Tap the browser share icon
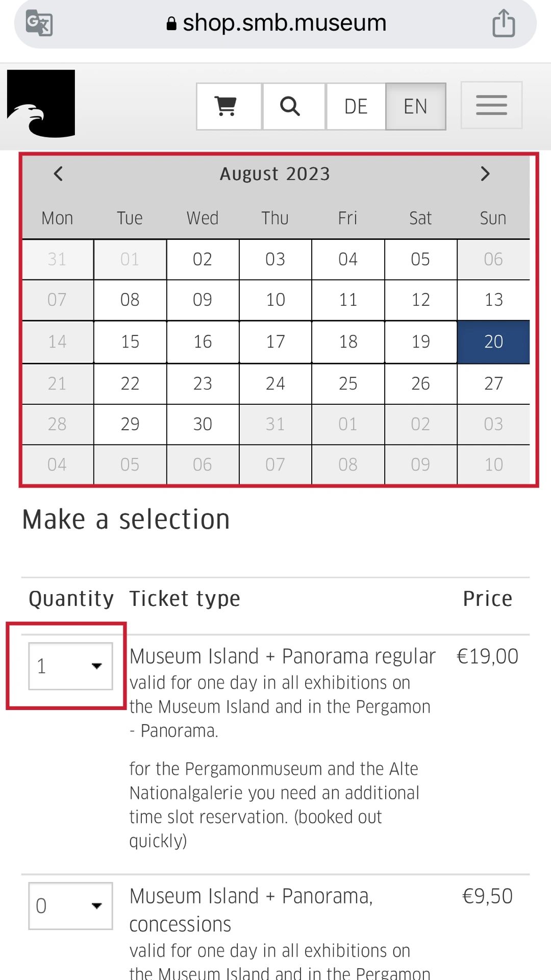This screenshot has height=980, width=551. tap(504, 23)
